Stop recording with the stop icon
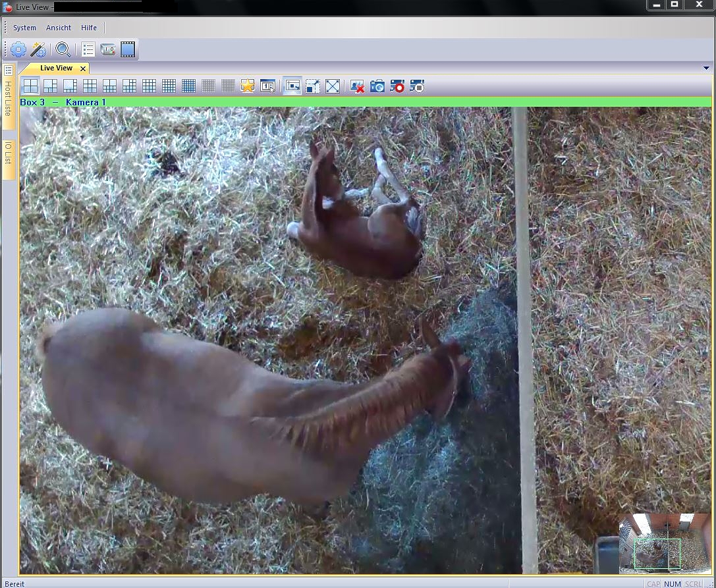The height and width of the screenshot is (588, 716). pos(416,86)
